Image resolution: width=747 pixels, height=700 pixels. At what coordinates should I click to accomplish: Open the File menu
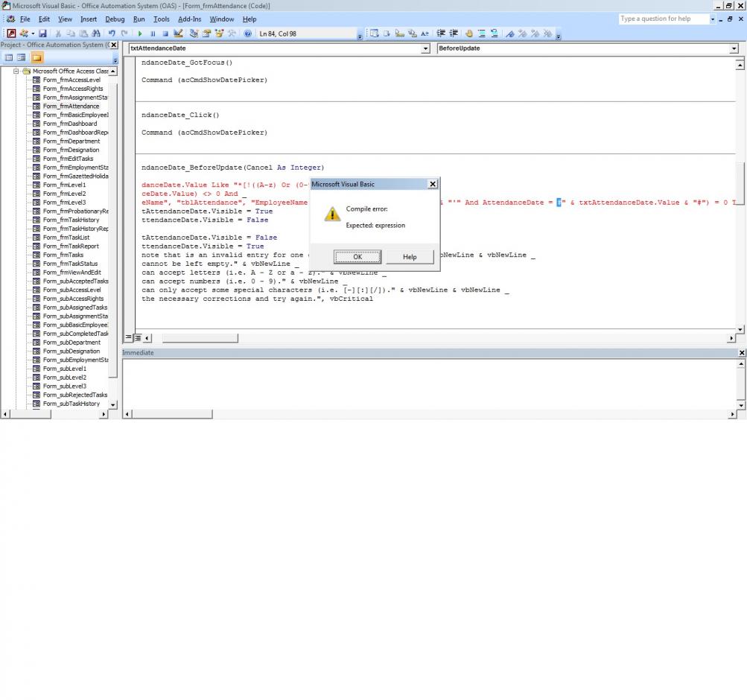click(25, 19)
